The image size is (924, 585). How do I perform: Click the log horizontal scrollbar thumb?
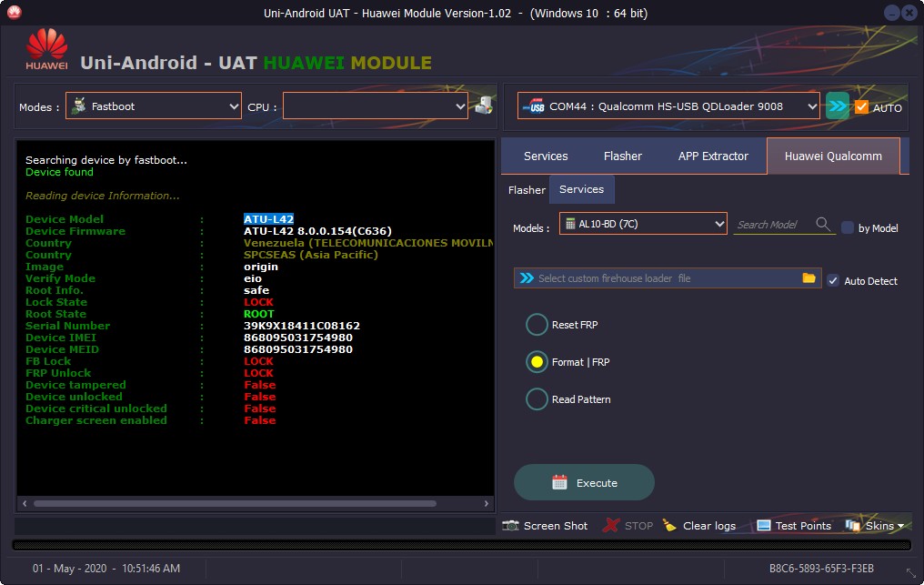click(x=236, y=504)
